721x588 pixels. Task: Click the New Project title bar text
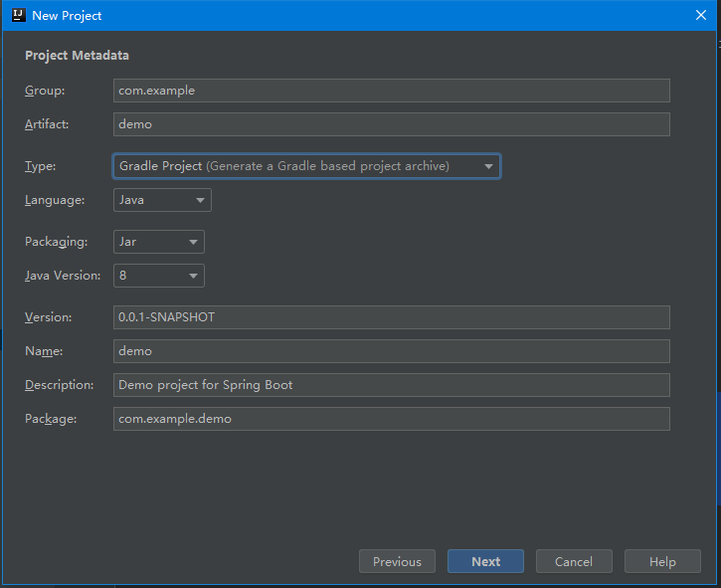click(67, 15)
